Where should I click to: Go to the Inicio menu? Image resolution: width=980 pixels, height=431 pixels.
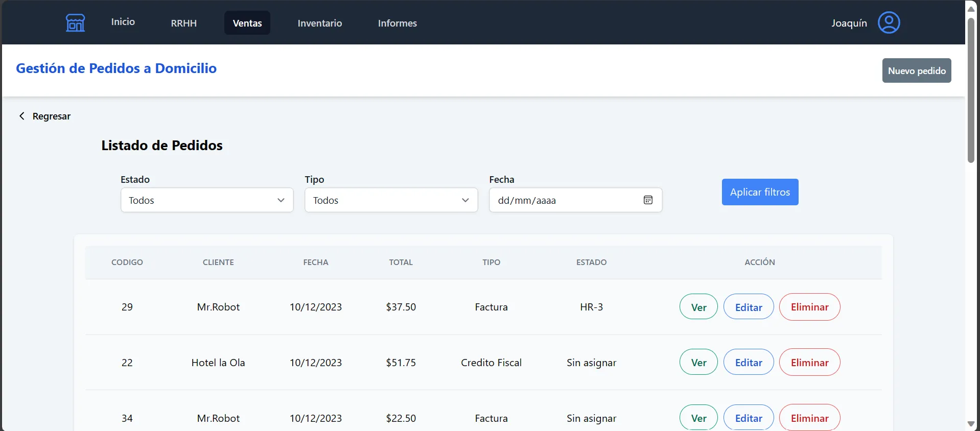click(x=123, y=22)
